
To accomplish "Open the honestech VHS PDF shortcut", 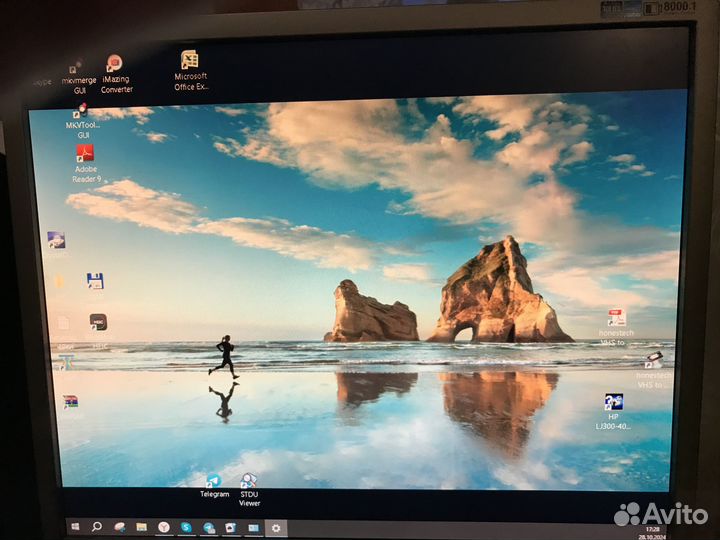I will click(x=616, y=327).
